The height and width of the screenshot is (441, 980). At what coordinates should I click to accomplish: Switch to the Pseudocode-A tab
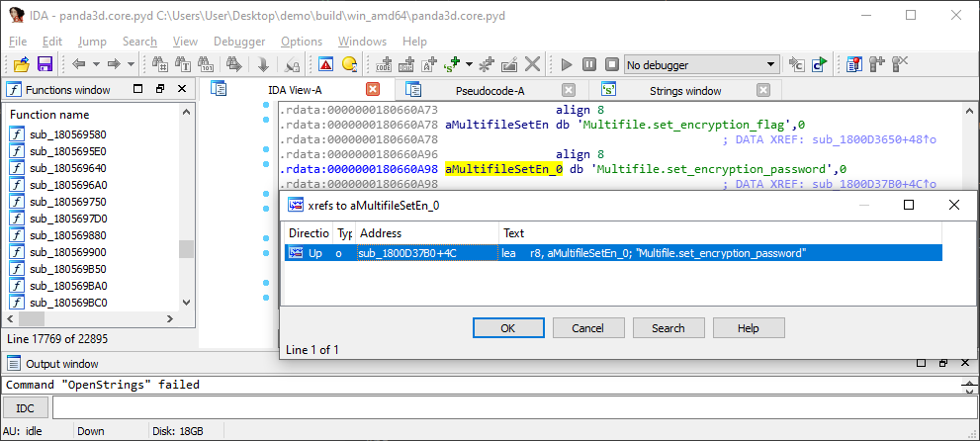(x=490, y=91)
